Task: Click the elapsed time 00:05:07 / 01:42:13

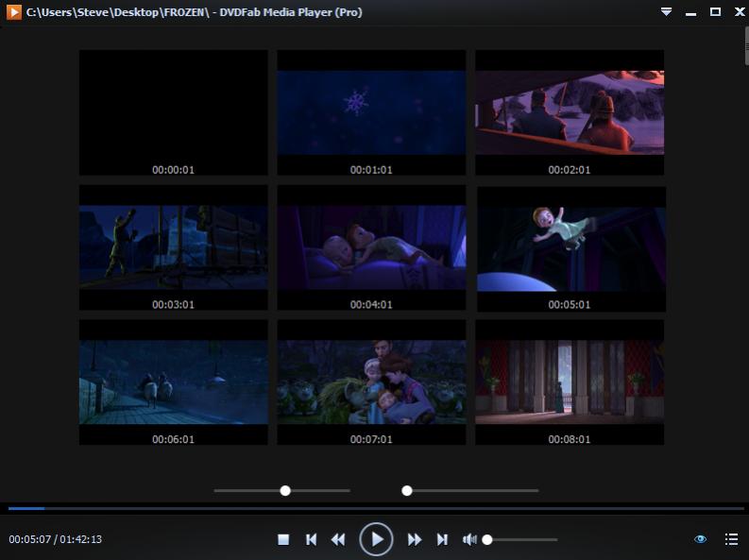Action: [x=56, y=539]
